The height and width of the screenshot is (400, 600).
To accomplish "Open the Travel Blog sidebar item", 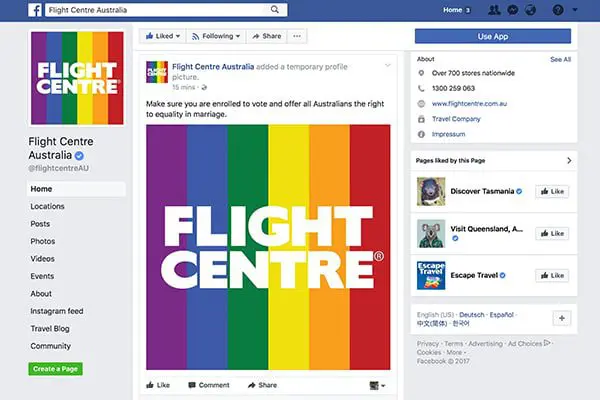I will (x=50, y=329).
